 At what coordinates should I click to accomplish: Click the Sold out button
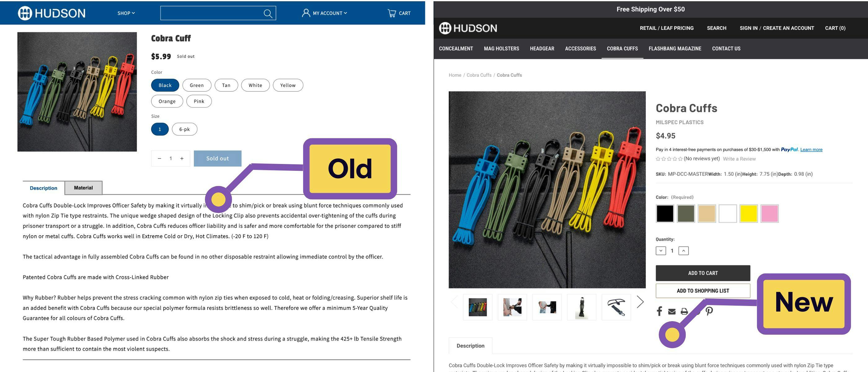(x=217, y=158)
